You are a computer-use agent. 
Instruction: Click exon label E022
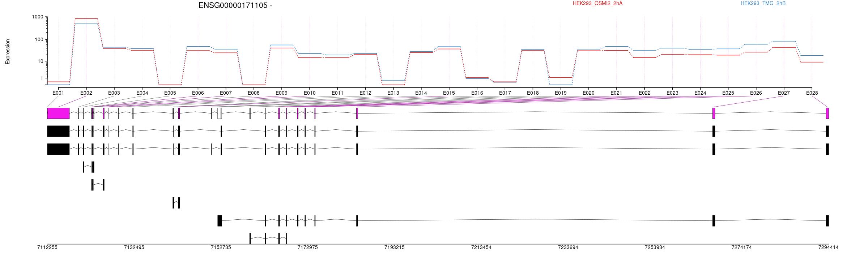click(x=644, y=93)
